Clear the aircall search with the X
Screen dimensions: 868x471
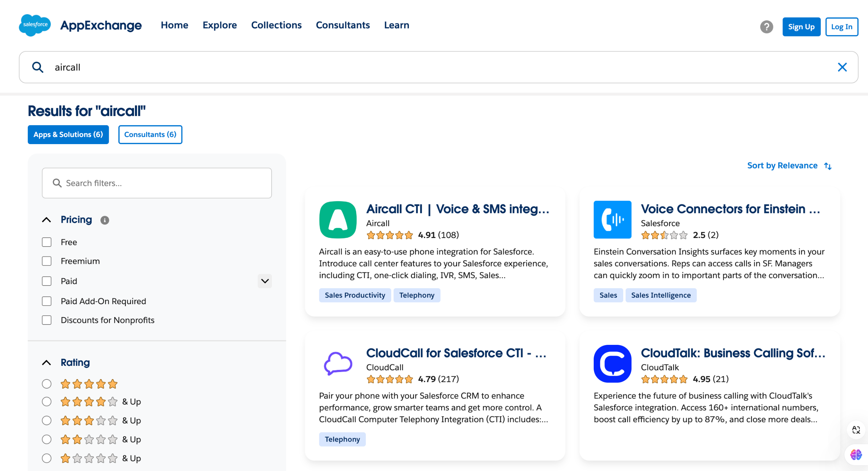[x=842, y=67]
